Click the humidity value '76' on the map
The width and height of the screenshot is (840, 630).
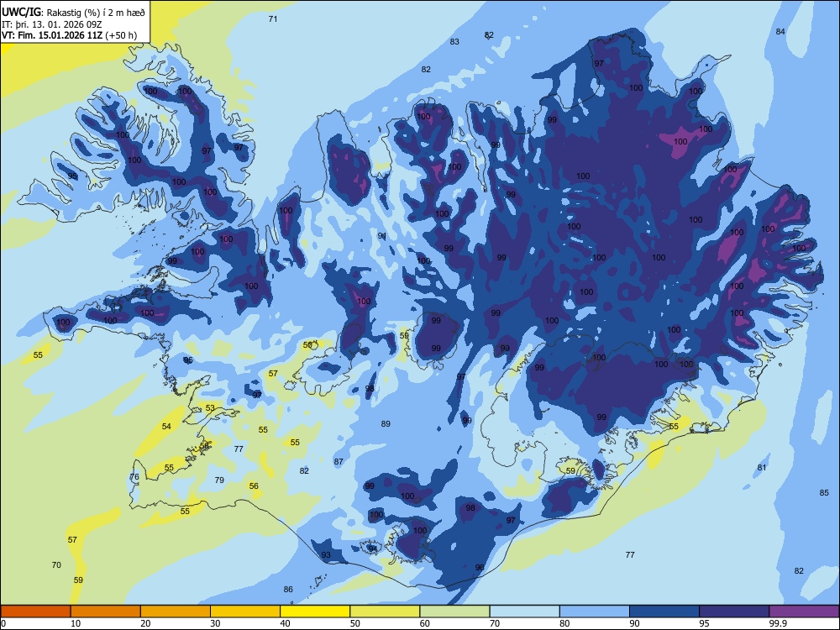tap(134, 476)
